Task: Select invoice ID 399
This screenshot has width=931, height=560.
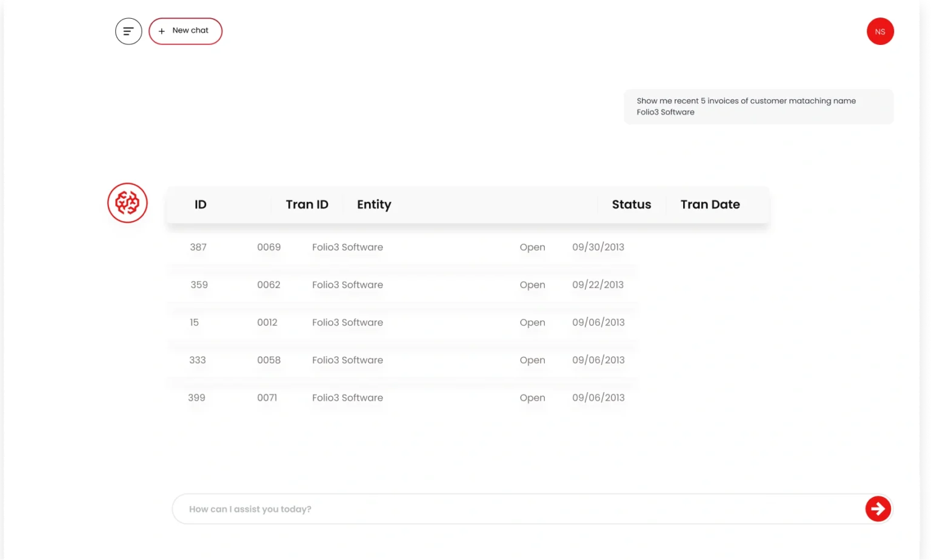Action: (x=196, y=398)
